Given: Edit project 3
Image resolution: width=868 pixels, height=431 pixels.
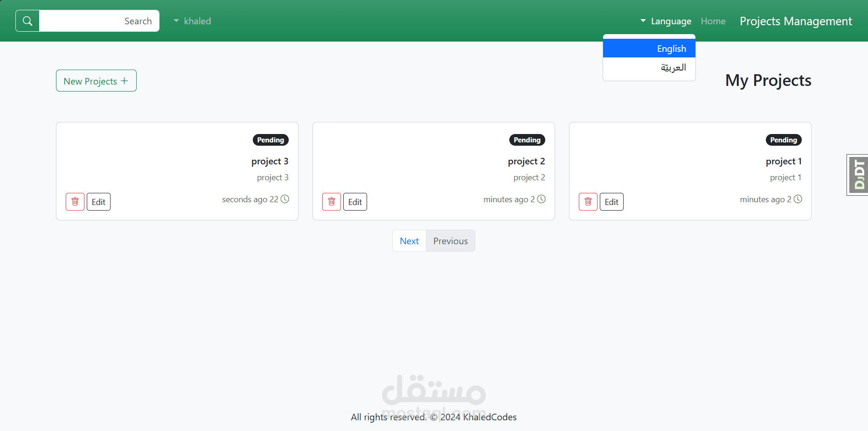Looking at the screenshot, I should pyautogui.click(x=98, y=202).
